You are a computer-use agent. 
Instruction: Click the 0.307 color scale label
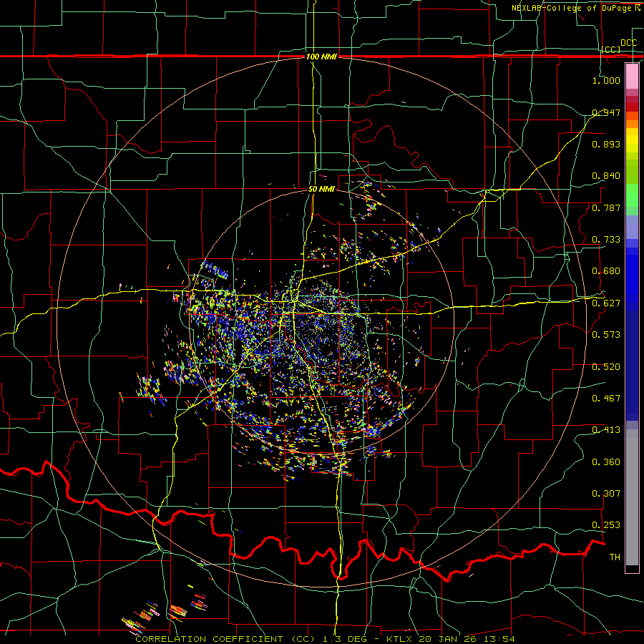[606, 493]
